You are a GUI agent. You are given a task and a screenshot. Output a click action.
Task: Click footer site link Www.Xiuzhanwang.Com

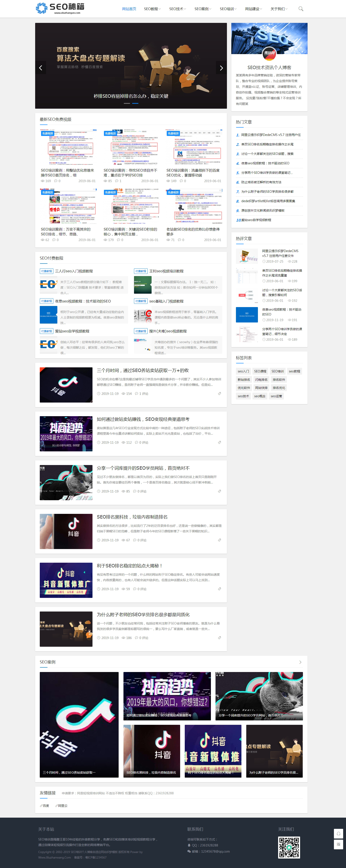pos(54,857)
